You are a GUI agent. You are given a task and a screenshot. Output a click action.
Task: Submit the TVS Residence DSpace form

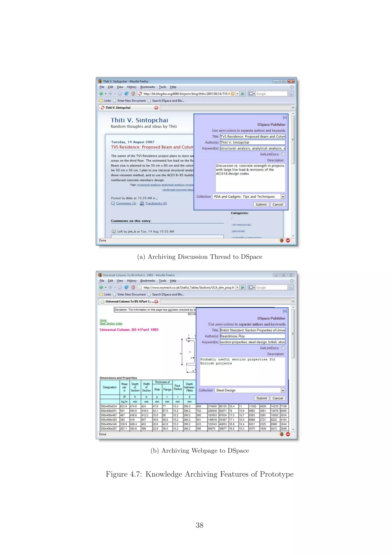[x=261, y=205]
